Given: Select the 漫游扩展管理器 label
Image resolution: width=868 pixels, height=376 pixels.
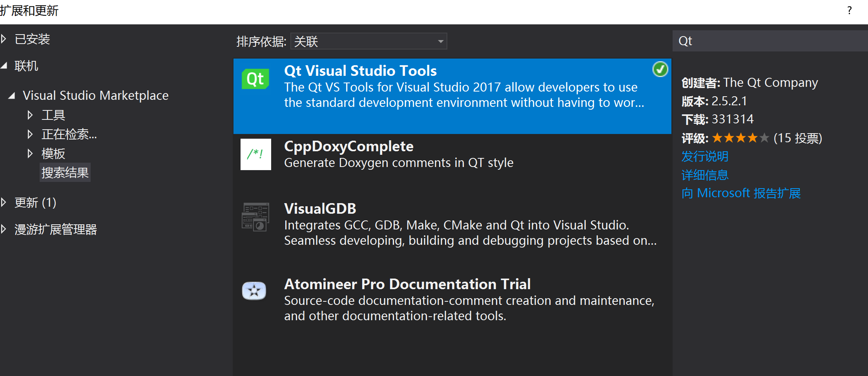Looking at the screenshot, I should pos(56,229).
